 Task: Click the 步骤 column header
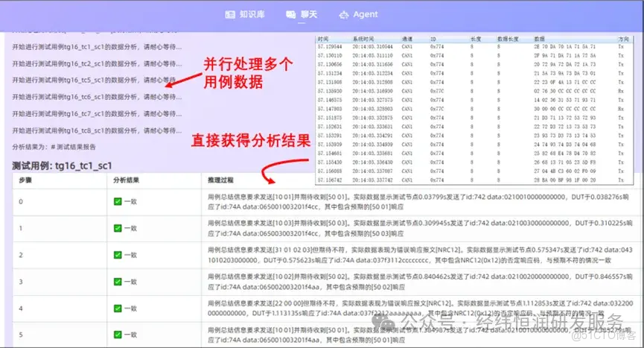25,180
